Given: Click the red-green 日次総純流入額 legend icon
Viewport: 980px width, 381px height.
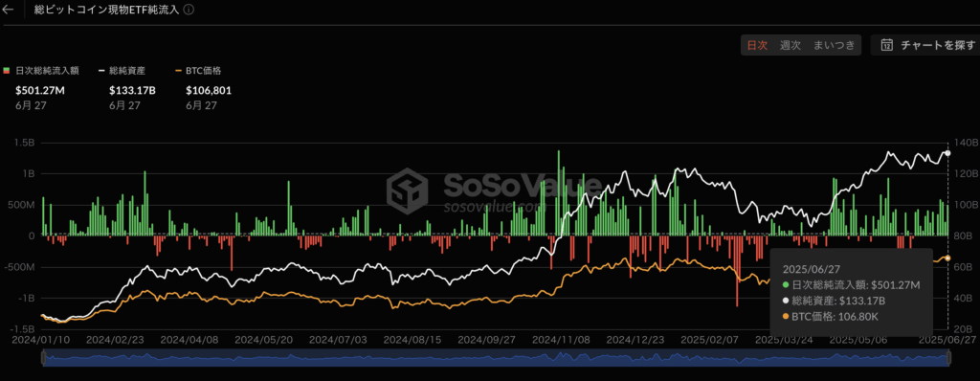Looking at the screenshot, I should pos(7,71).
